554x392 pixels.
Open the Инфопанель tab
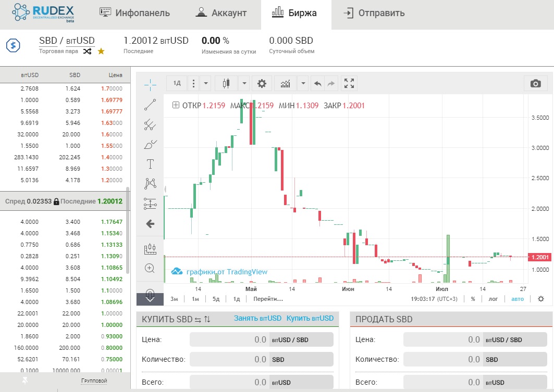[x=134, y=13]
